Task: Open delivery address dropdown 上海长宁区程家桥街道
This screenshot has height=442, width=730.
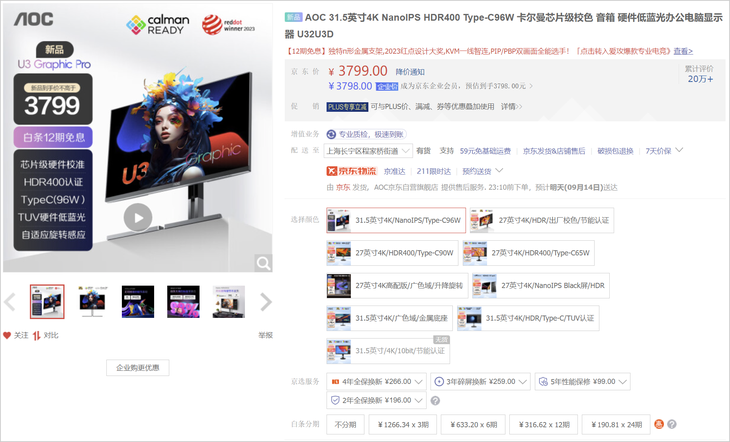Action: click(369, 151)
